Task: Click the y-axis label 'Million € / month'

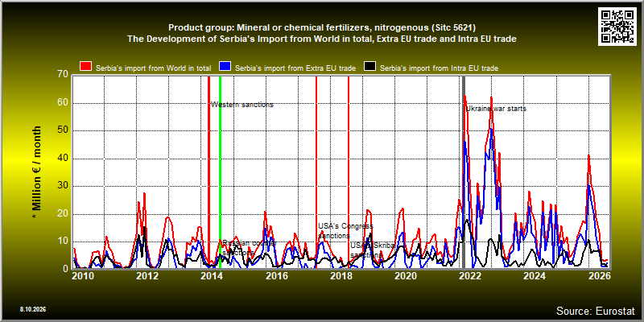Action: 36,172
